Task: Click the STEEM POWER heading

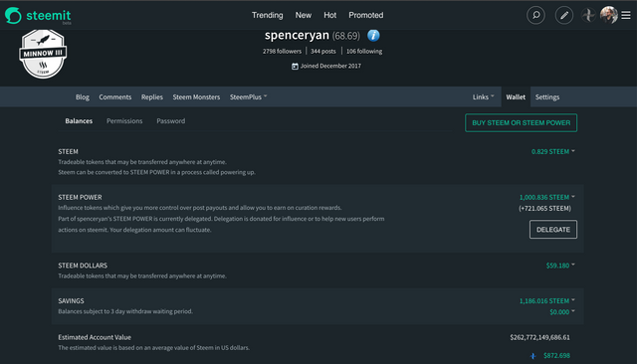Action: [80, 197]
